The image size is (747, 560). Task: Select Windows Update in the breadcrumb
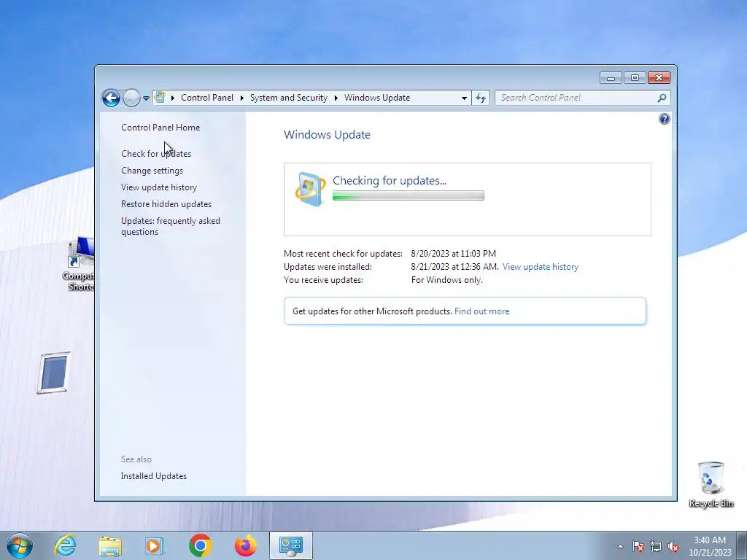click(x=377, y=98)
